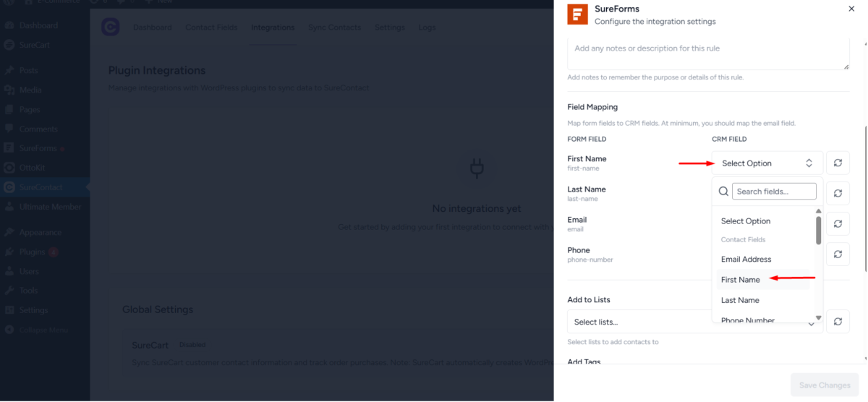Open Ultimate Member menu item
The height and width of the screenshot is (402, 868).
[51, 207]
